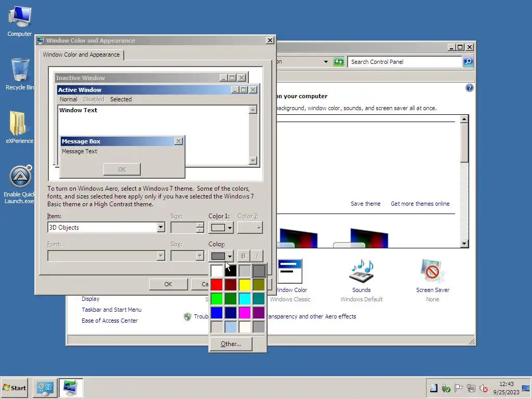Screen dimensions: 532x399
Task: Click Get more themes online link
Action: click(420, 204)
